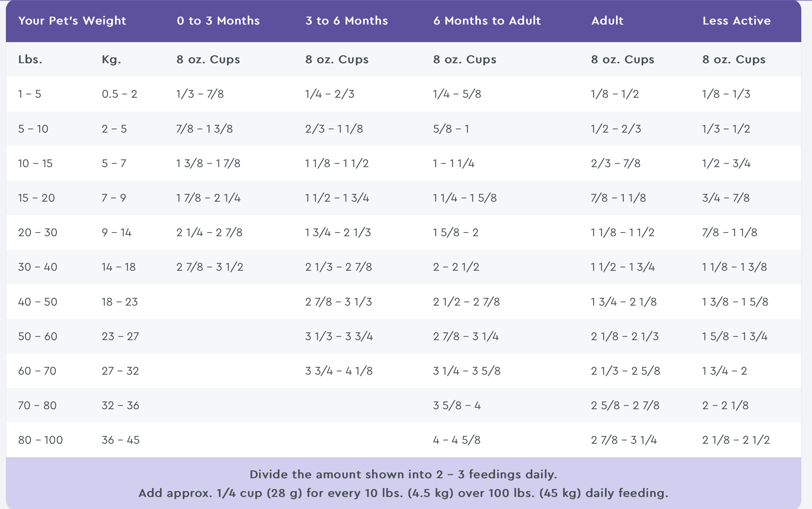Click the "3 3/4 – 4 1/8" cell

[339, 371]
